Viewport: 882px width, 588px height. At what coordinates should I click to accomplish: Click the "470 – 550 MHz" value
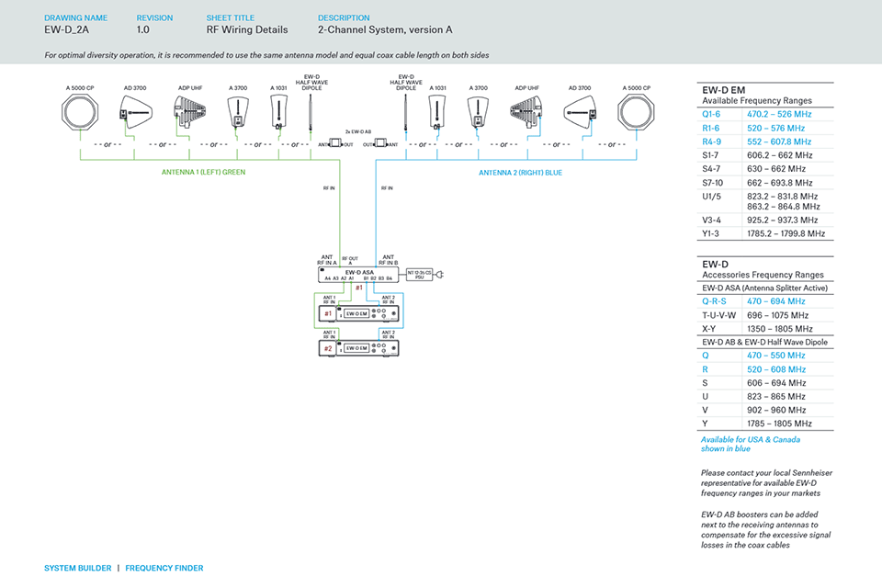click(x=776, y=356)
